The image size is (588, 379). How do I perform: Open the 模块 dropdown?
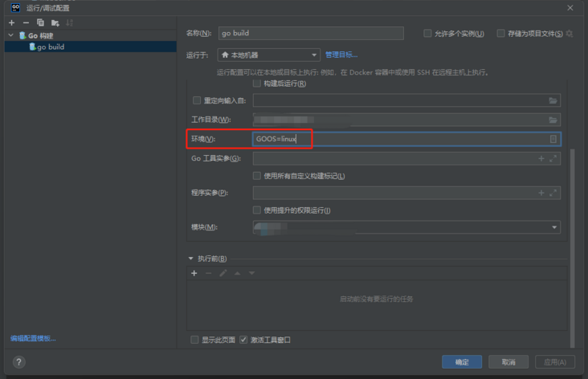coord(407,227)
